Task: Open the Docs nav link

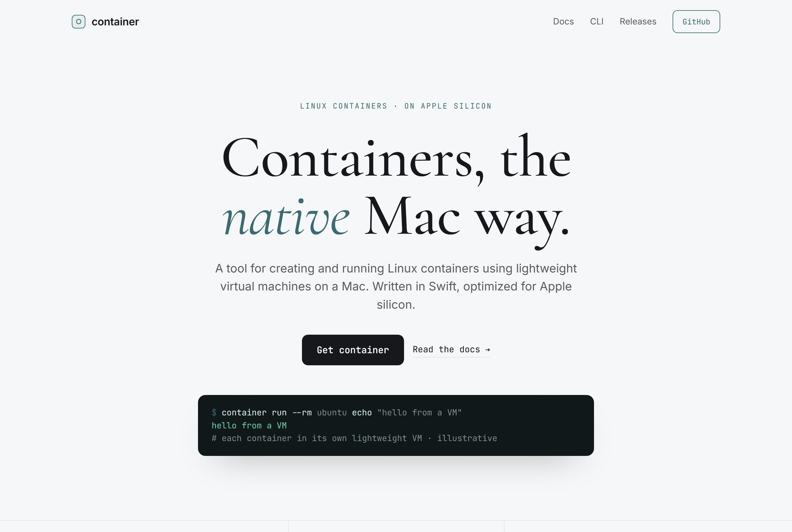Action: tap(563, 21)
